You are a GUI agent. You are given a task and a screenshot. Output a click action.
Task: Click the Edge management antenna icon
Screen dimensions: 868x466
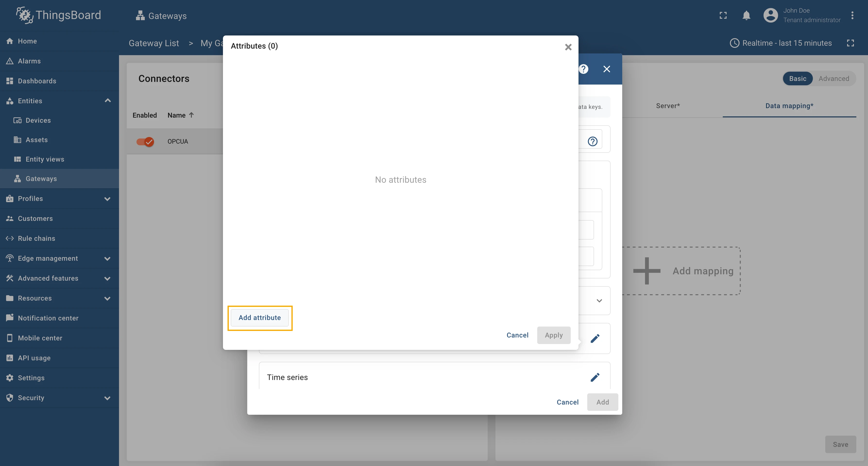10,258
